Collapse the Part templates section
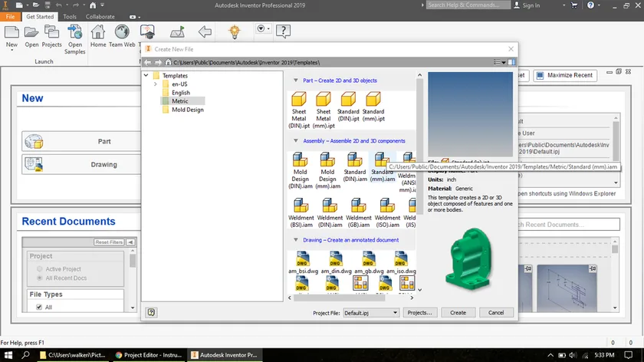 point(296,80)
